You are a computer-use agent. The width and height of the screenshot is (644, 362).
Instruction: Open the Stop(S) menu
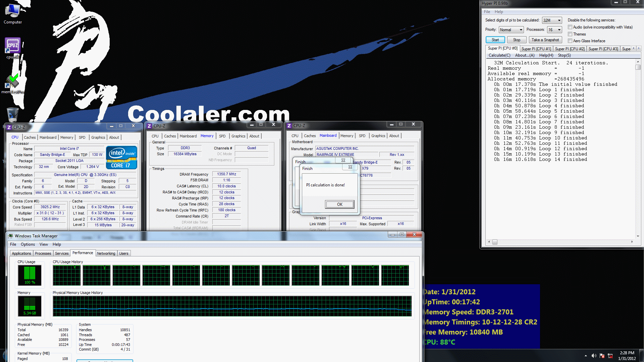point(564,55)
